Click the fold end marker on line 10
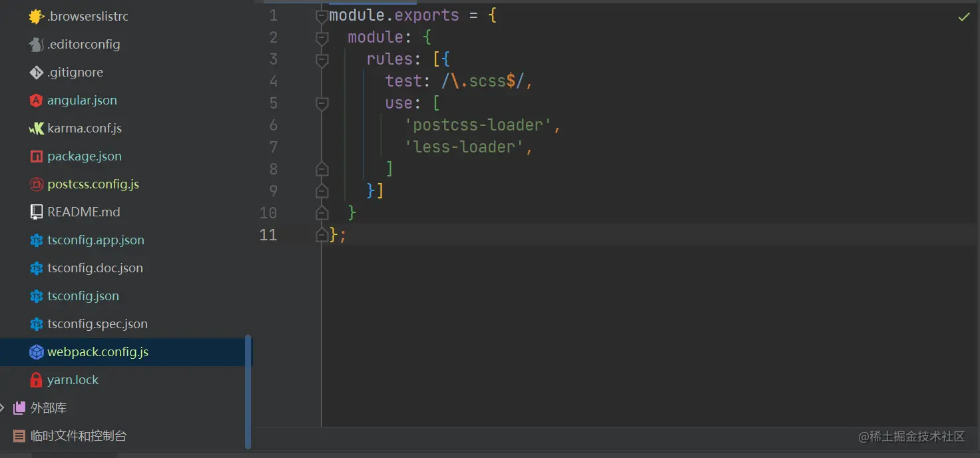 322,213
